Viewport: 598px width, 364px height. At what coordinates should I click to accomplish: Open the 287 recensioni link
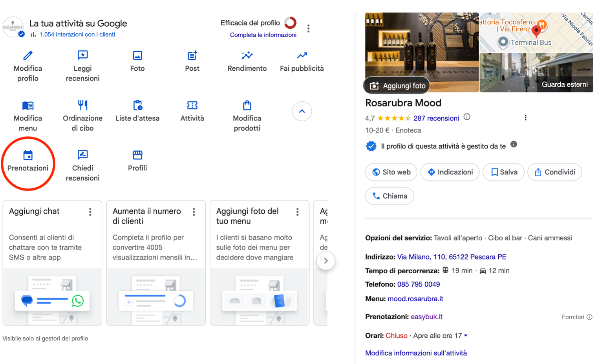[436, 118]
